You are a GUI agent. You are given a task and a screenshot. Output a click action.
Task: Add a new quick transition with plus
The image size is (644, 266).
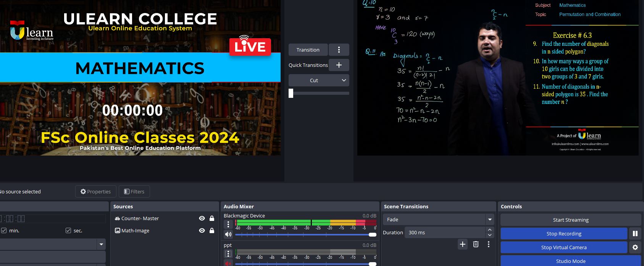point(339,65)
